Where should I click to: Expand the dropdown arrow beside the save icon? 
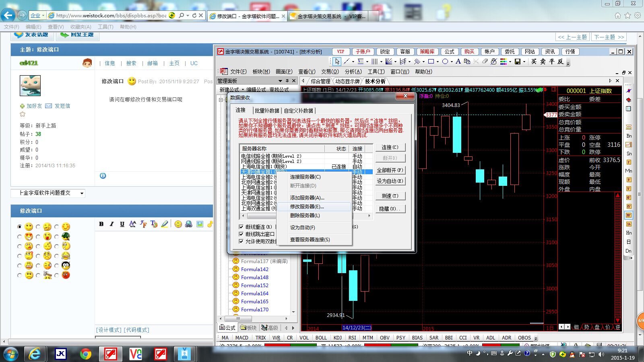click(524, 62)
